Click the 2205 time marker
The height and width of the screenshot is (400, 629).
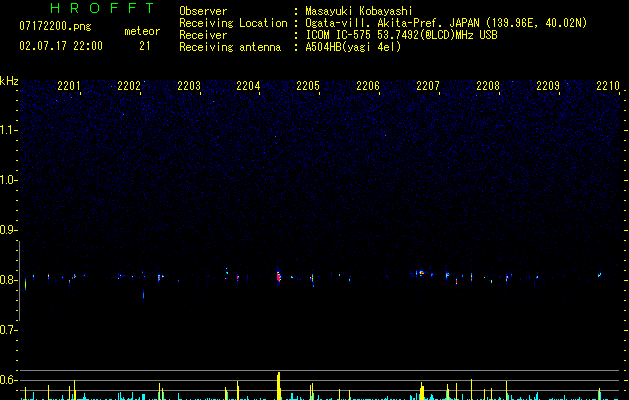point(308,86)
